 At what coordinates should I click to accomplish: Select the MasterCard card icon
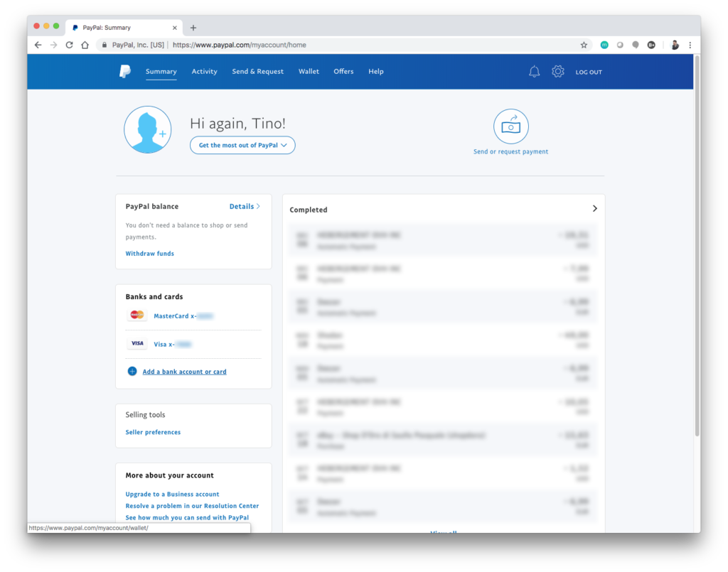[x=137, y=315]
